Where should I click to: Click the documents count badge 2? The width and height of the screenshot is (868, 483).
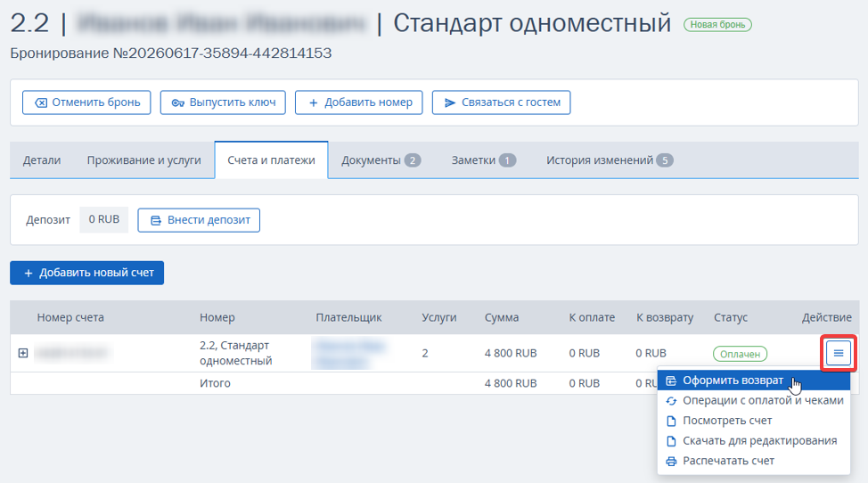pos(413,160)
